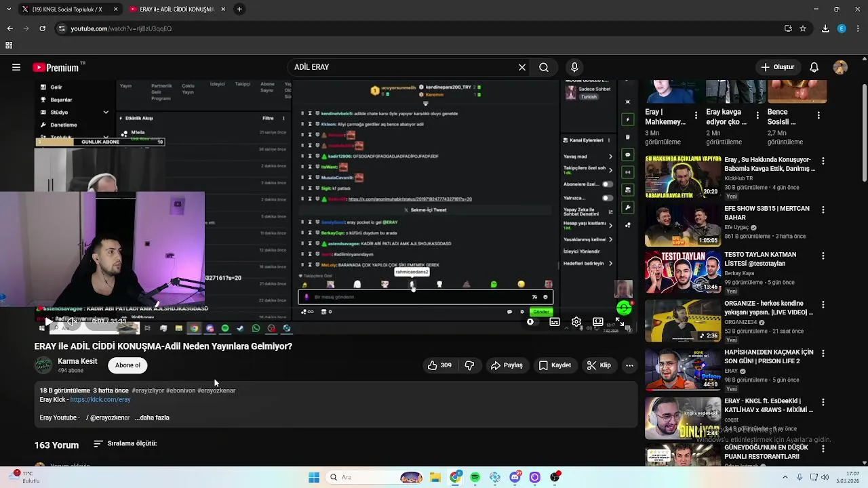
Task: Share the video via Paylaş
Action: coord(507,365)
